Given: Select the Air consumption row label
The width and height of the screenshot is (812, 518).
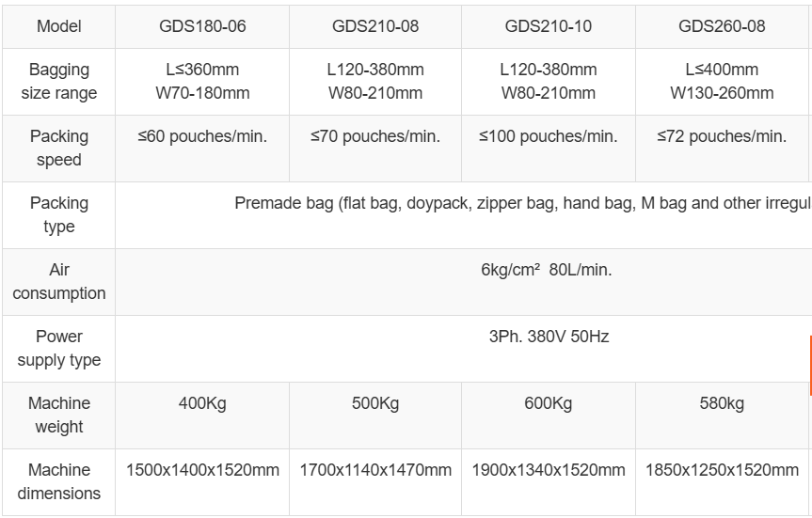Looking at the screenshot, I should coord(58,281).
